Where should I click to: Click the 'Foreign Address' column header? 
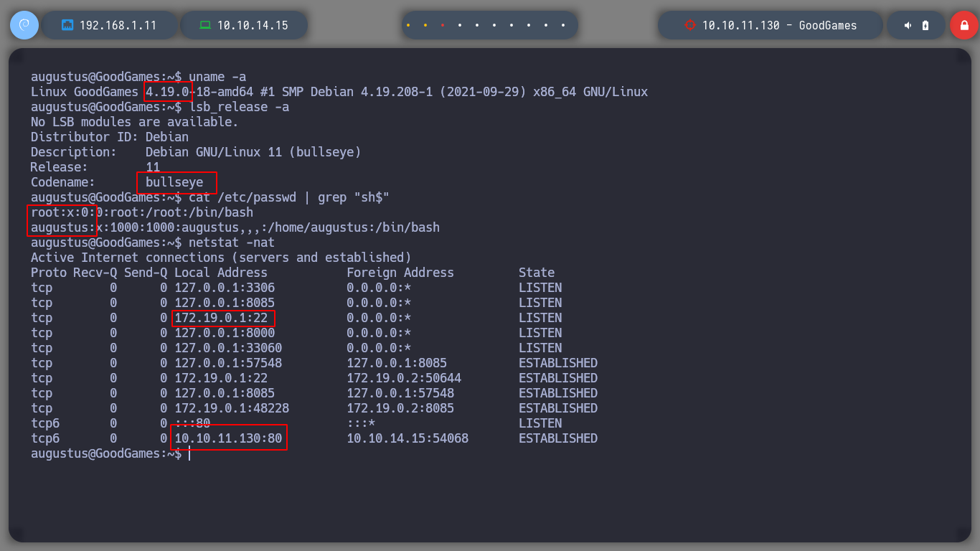(x=400, y=273)
